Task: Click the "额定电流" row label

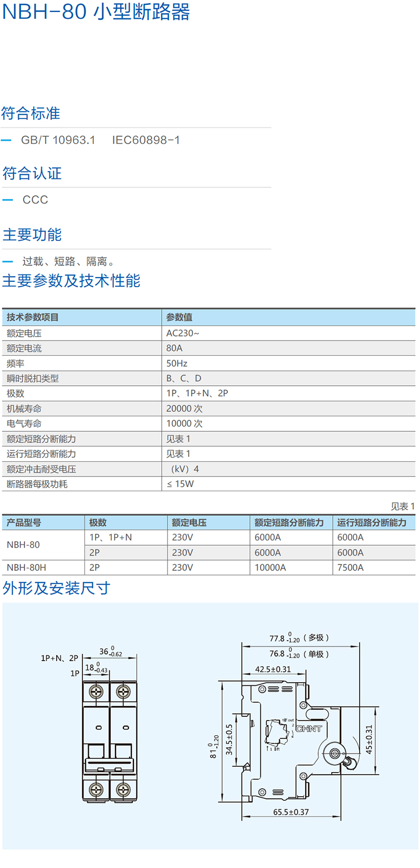Action: tap(24, 348)
